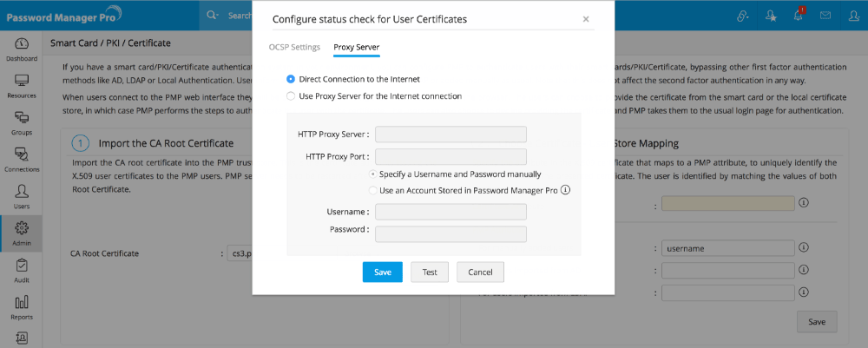Image resolution: width=868 pixels, height=348 pixels.
Task: Open Reports from the sidebar
Action: [22, 307]
